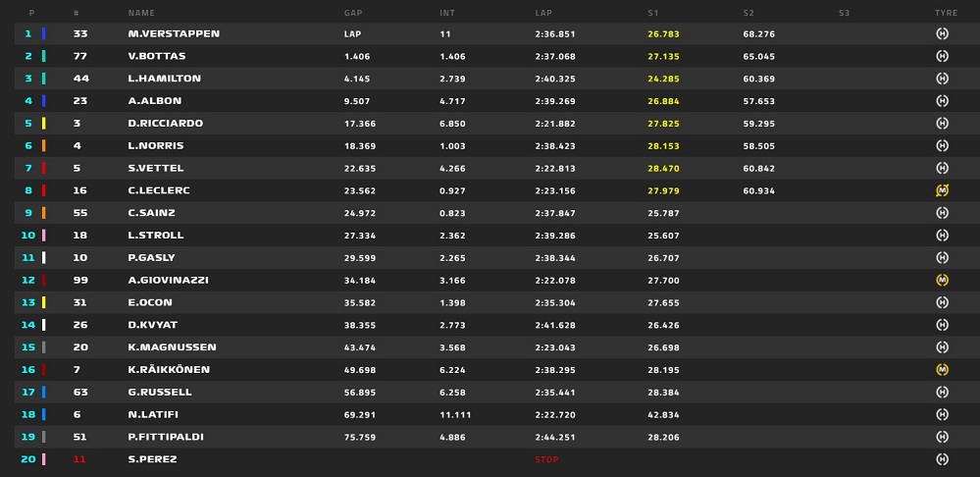Click Latifi's hard tyre icon
This screenshot has height=477, width=980.
pos(943,414)
